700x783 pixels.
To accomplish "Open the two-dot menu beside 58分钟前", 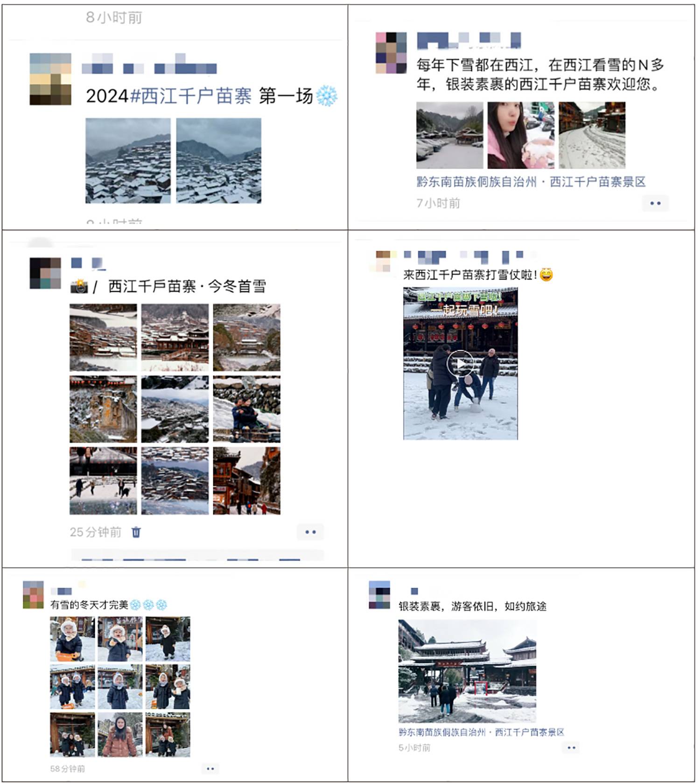I will coord(210,769).
